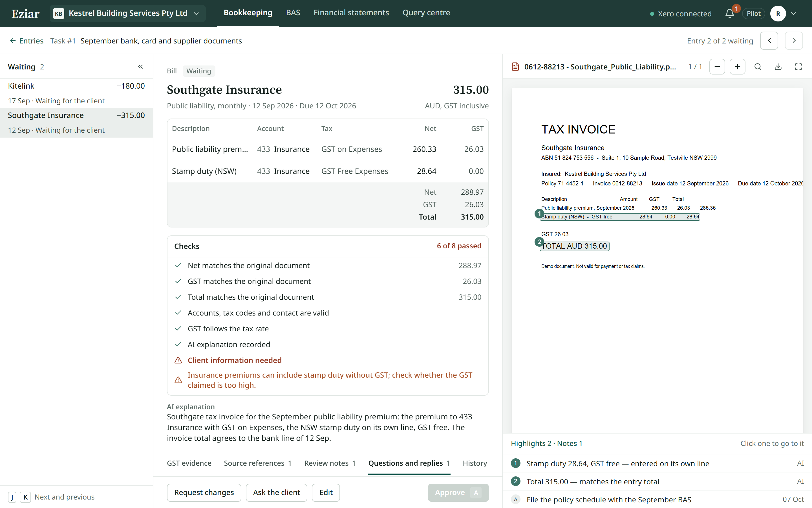This screenshot has width=812, height=508.
Task: Open note about filing policy schedule
Action: [657, 499]
